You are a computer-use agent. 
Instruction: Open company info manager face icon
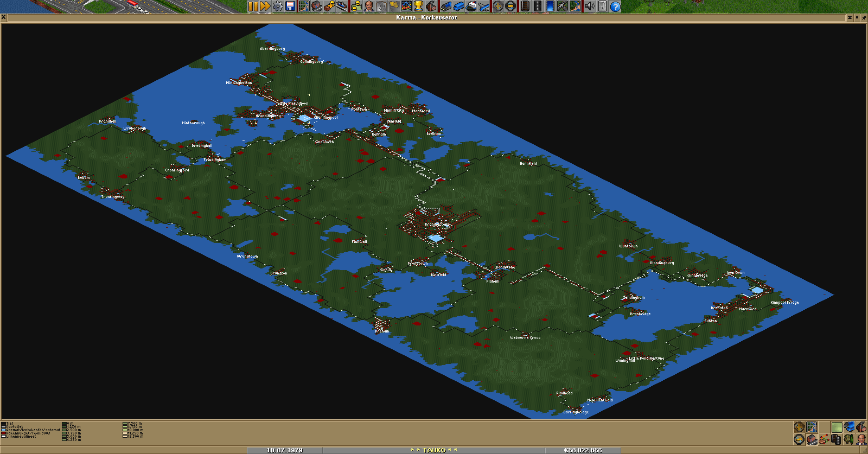pos(368,7)
